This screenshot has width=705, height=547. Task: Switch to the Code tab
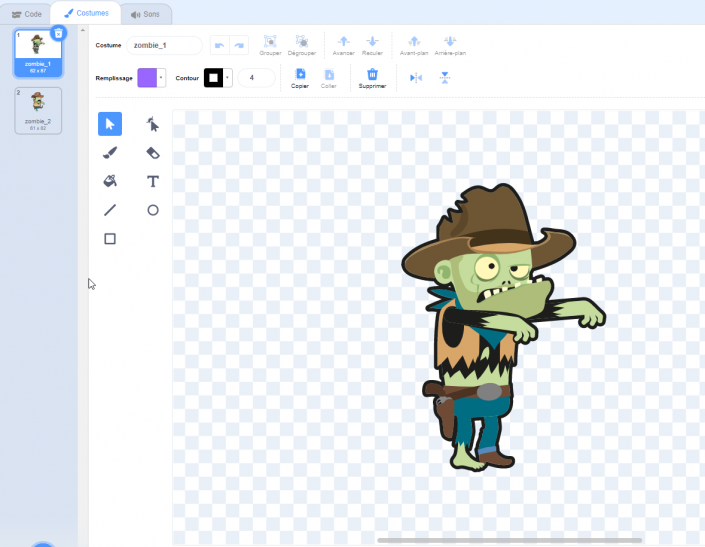coord(26,14)
